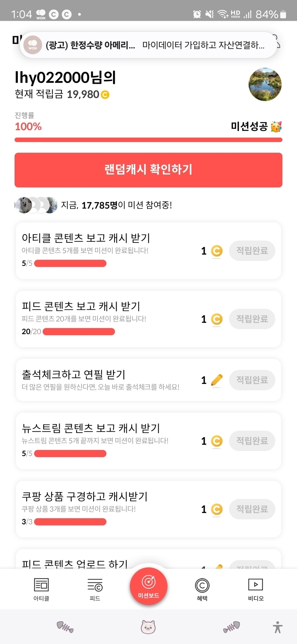Open the 아티클 tab icon
This screenshot has height=644, width=297.
pyautogui.click(x=41, y=588)
